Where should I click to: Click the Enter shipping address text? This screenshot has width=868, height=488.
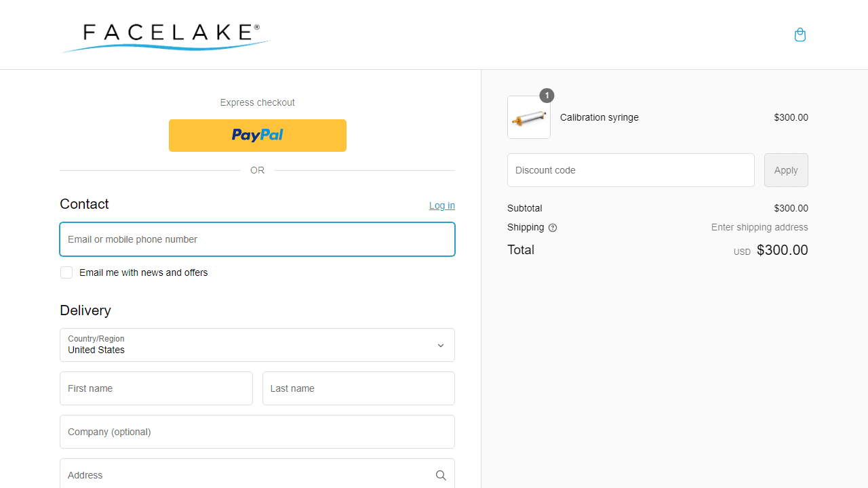[759, 227]
